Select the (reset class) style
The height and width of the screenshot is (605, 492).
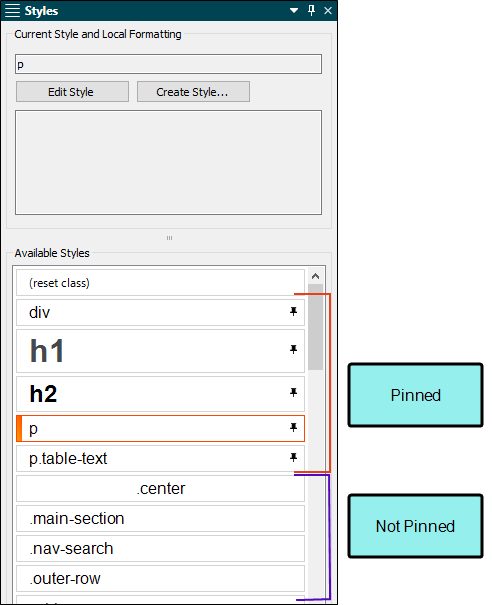coord(160,283)
